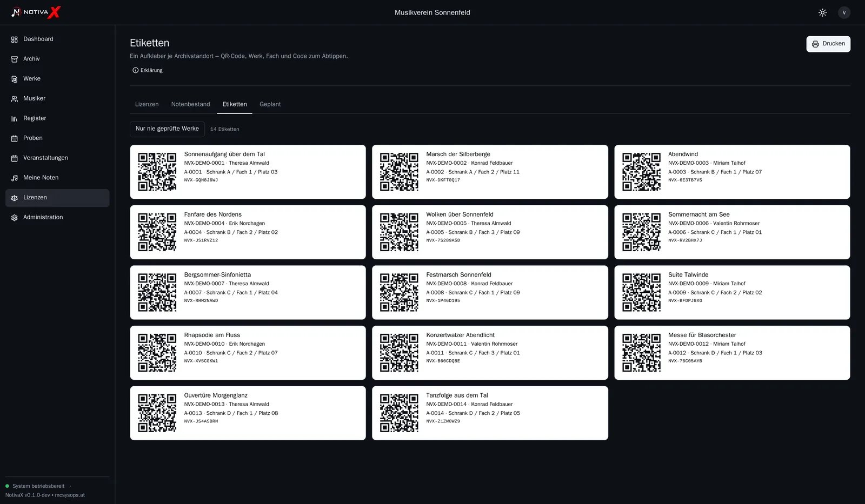
Task: Click the Register library icon
Action: (15, 118)
